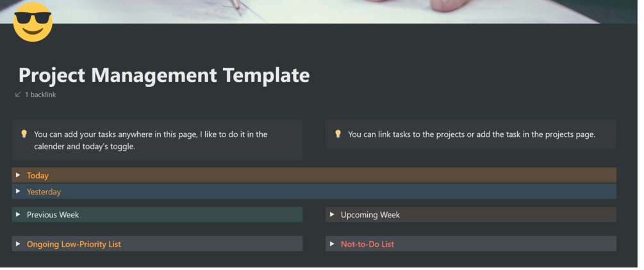Click the Ongoing Low-Priority List text

(x=74, y=244)
